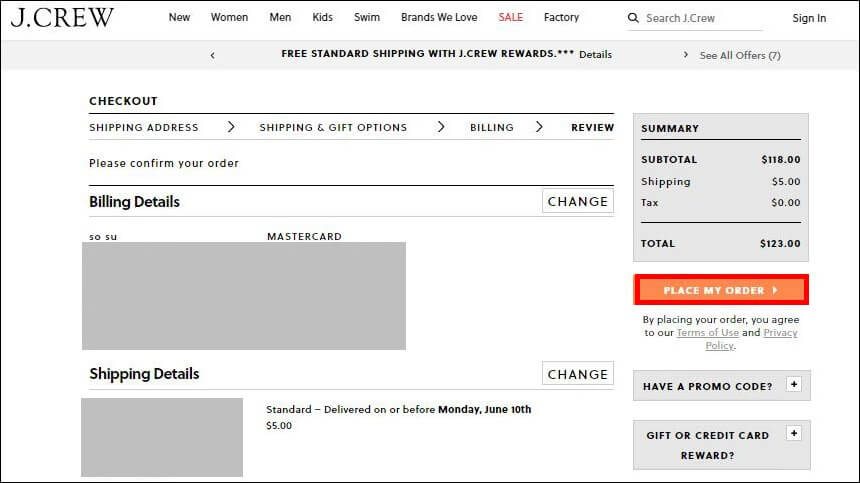Viewport: 860px width, 483px height.
Task: Go to Shipping & Gift Options step
Action: [333, 127]
